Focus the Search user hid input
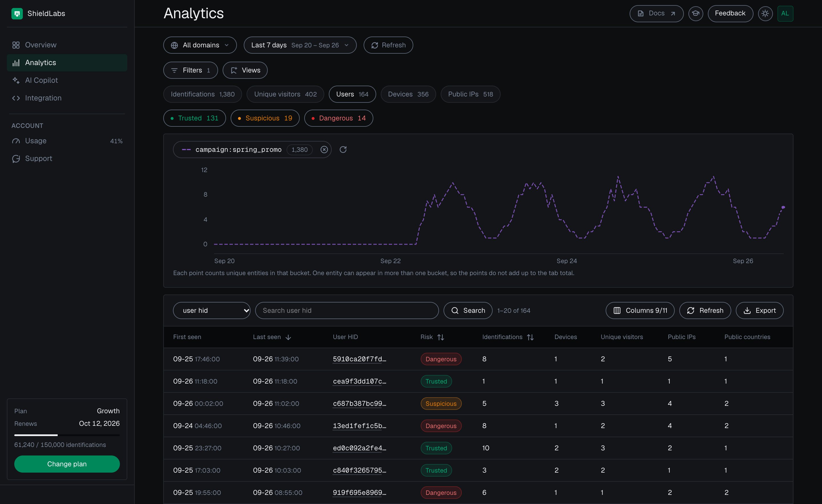 pos(346,311)
